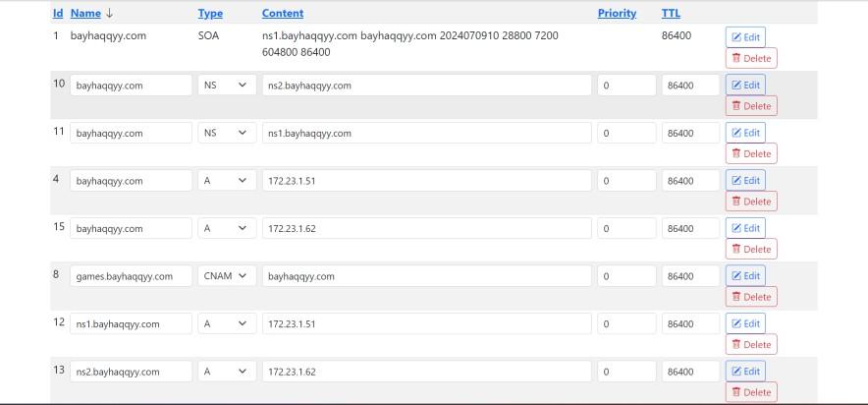
Task: Open the Type dropdown for record 13
Action: coord(227,372)
